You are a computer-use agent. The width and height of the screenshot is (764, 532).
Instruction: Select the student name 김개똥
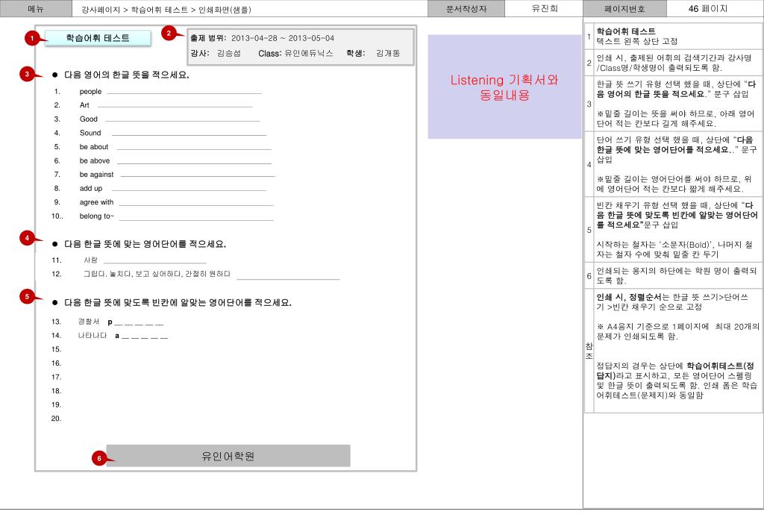pyautogui.click(x=388, y=53)
